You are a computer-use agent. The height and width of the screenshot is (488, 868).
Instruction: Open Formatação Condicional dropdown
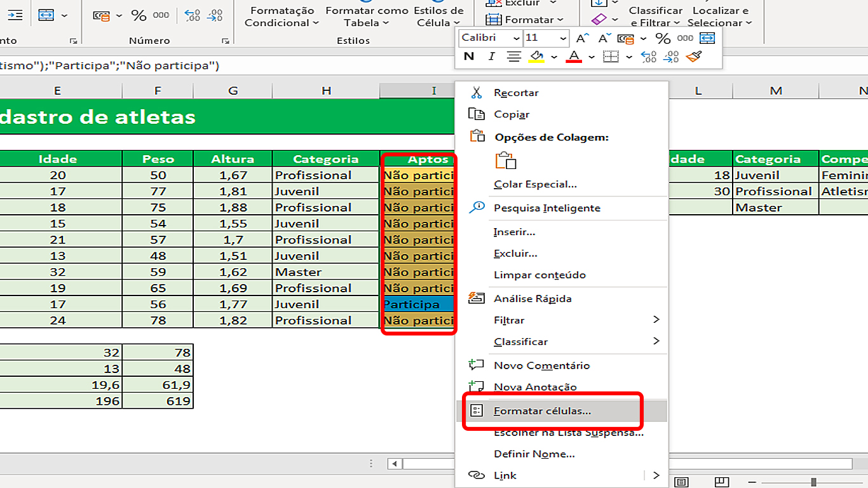pos(282,17)
